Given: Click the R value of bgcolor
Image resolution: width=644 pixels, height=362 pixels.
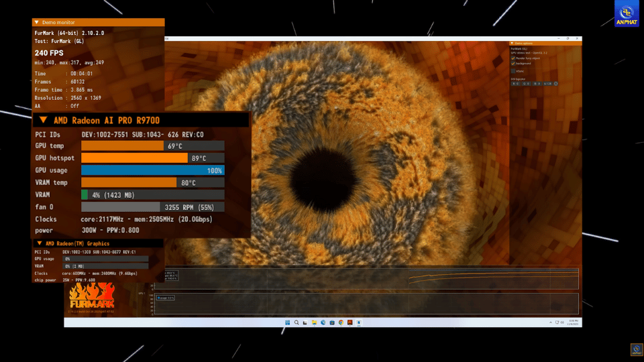Looking at the screenshot, I should tap(516, 84).
